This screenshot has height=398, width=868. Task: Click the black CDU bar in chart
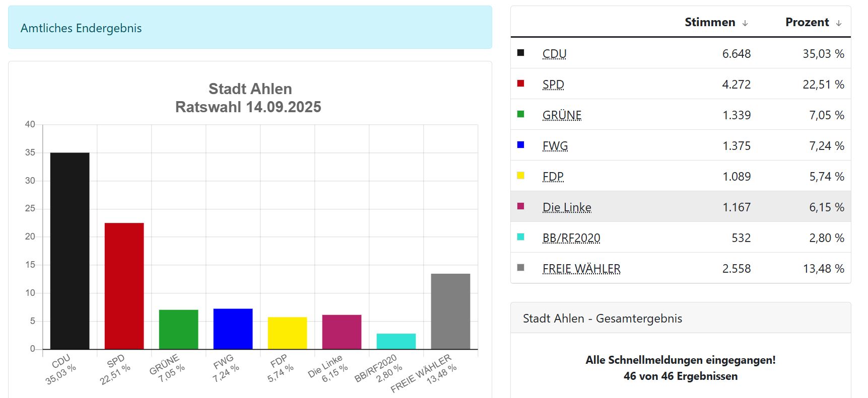(70, 251)
